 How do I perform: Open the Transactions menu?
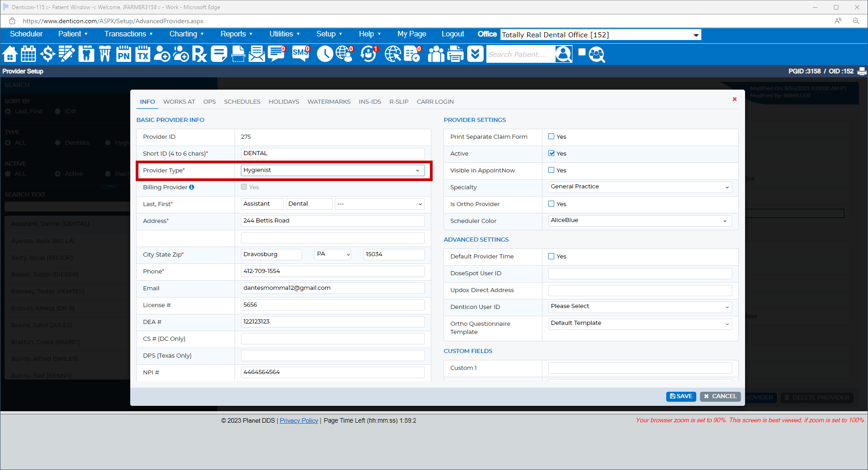coord(128,34)
